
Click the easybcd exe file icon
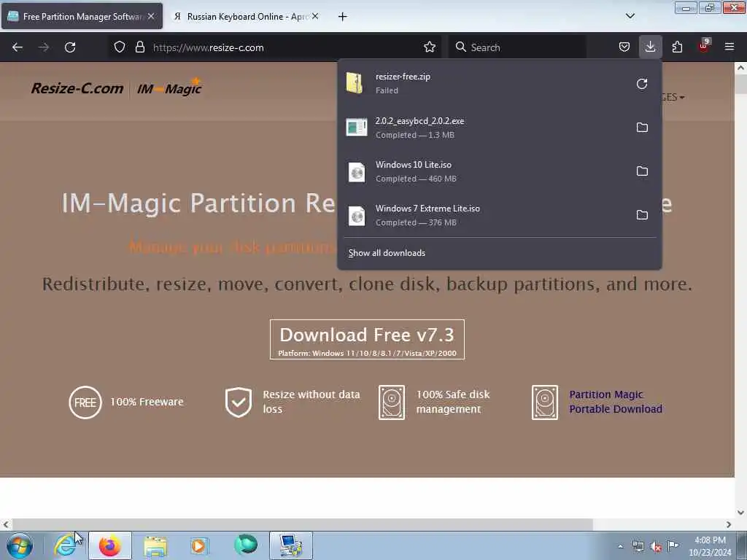pyautogui.click(x=356, y=128)
